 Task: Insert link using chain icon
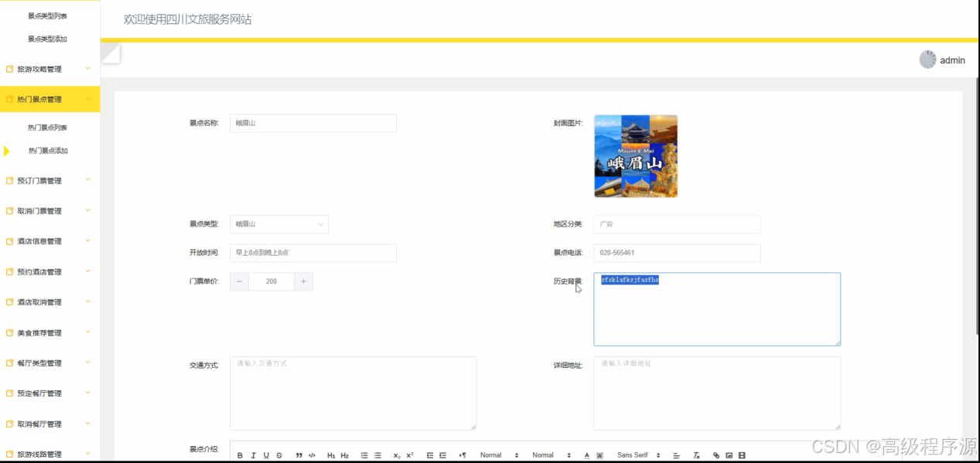(716, 455)
